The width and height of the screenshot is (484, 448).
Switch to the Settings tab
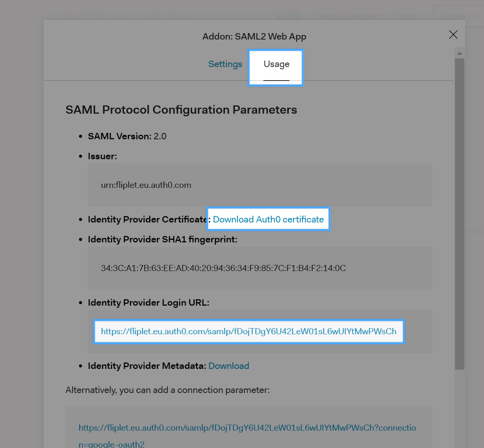pyautogui.click(x=225, y=64)
